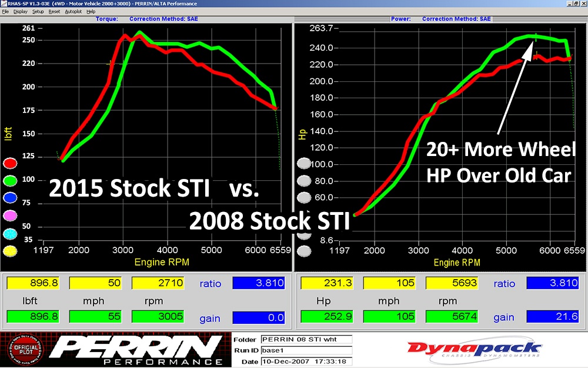Click the "Torque:" graph heading
This screenshot has height=368, width=588.
tap(106, 19)
